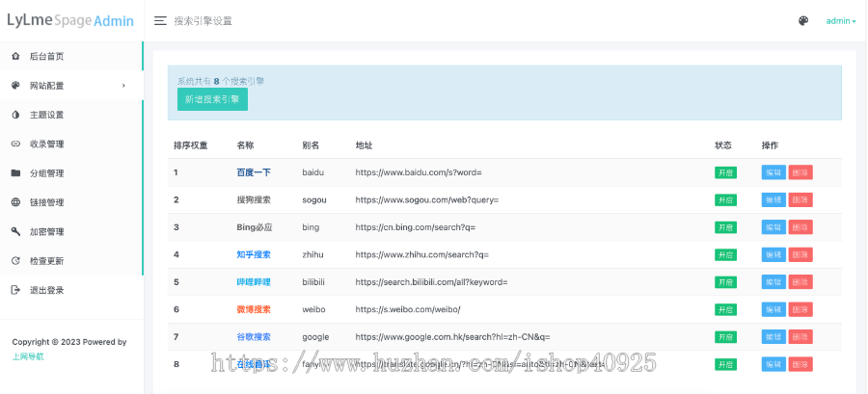Click the 搜索引擎设置 page title
Screen dimensions: 868x394
point(203,21)
